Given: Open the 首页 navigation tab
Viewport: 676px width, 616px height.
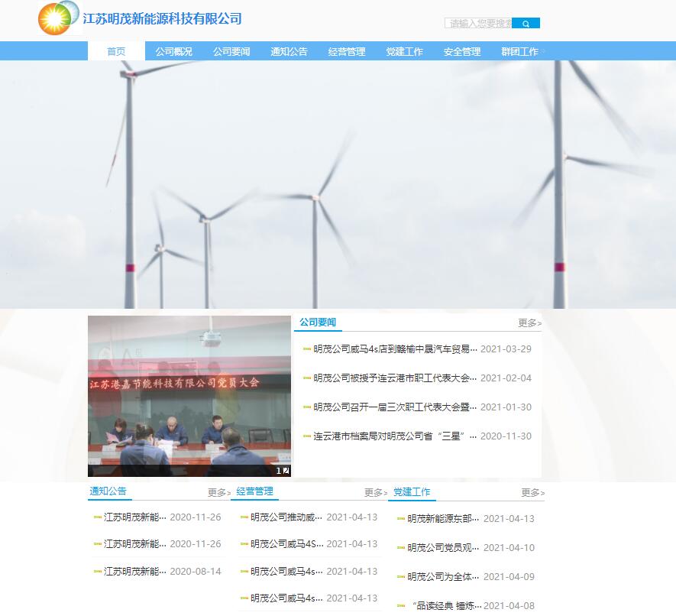Looking at the screenshot, I should tap(116, 51).
